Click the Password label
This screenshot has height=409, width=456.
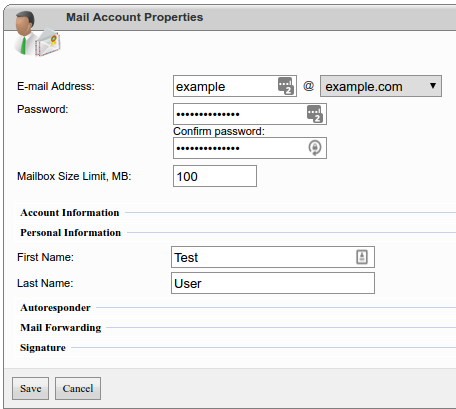tap(42, 109)
